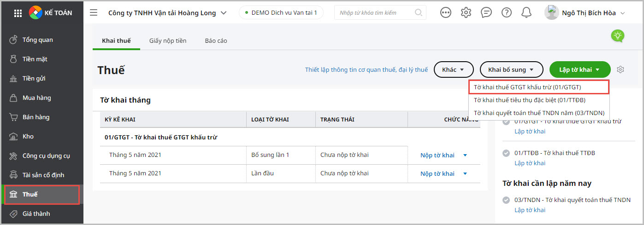Open the apps grid menu icon

(x=18, y=13)
